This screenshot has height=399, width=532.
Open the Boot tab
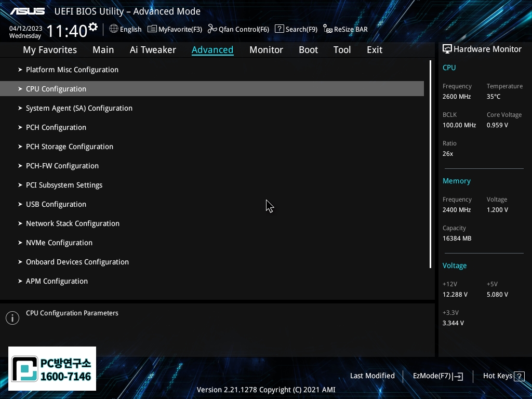click(x=308, y=50)
